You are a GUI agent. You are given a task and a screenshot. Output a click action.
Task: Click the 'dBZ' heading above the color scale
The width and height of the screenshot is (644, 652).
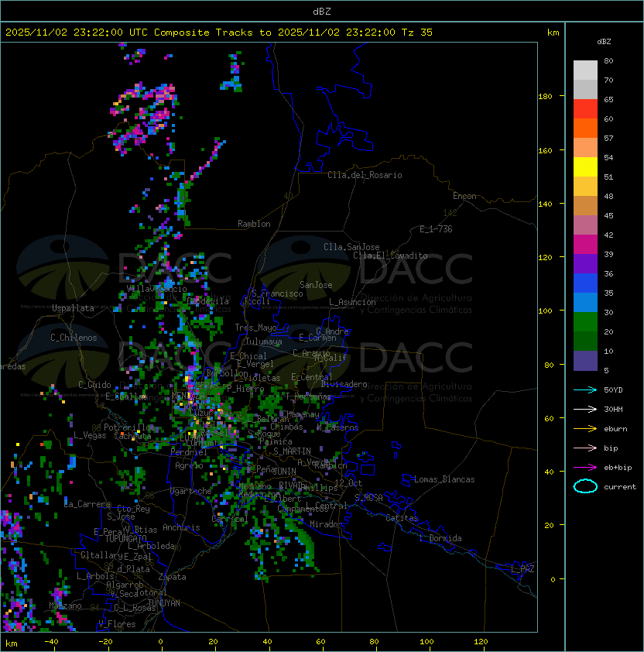pyautogui.click(x=604, y=42)
